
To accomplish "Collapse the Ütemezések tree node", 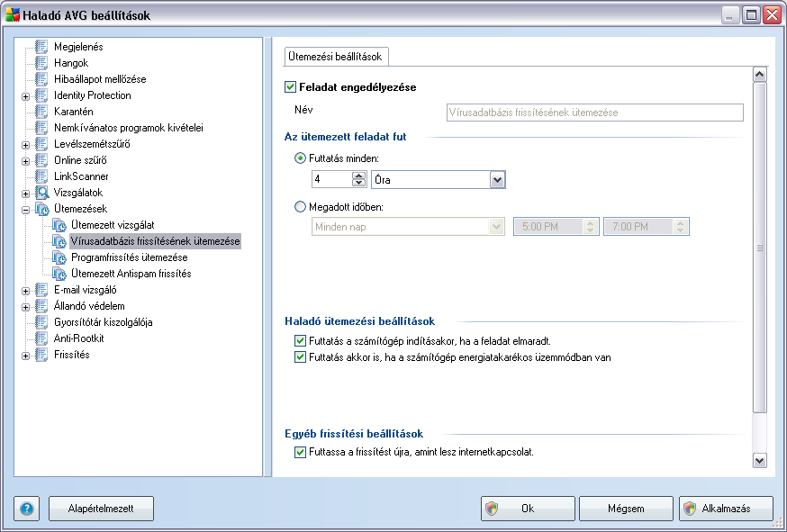I will coord(25,210).
